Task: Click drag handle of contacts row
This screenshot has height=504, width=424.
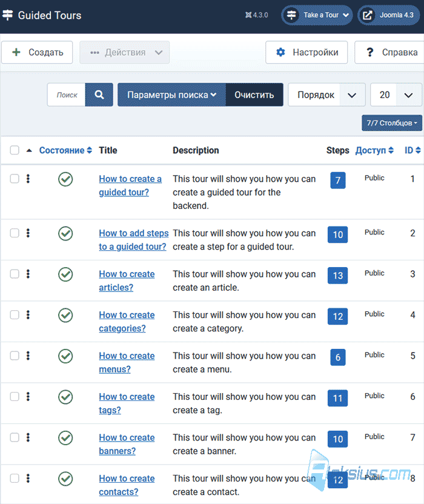Action: [x=28, y=478]
